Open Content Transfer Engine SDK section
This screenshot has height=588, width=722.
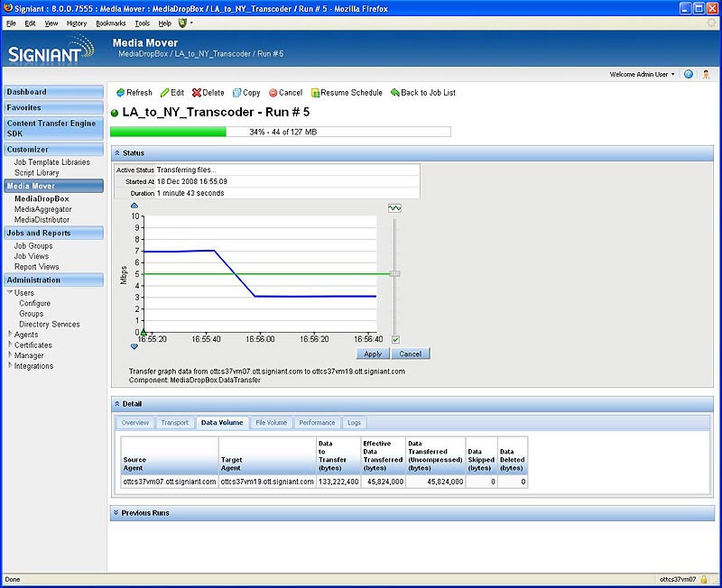click(53, 128)
